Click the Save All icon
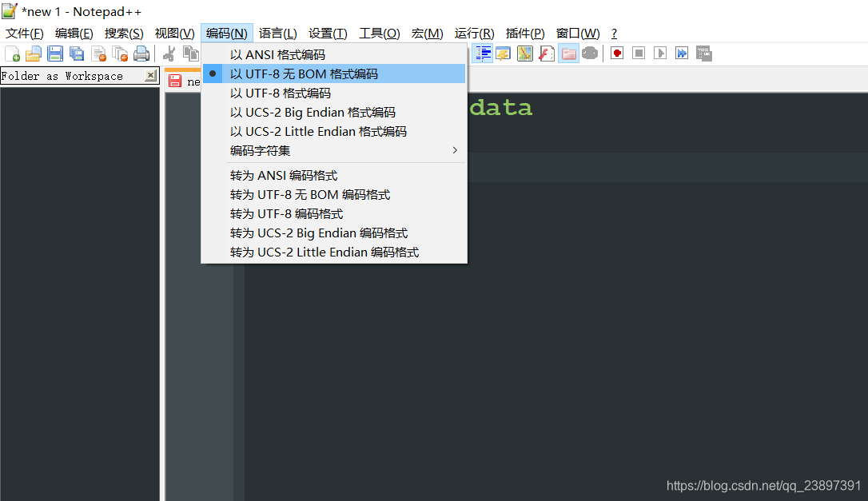868x501 pixels. tap(77, 54)
